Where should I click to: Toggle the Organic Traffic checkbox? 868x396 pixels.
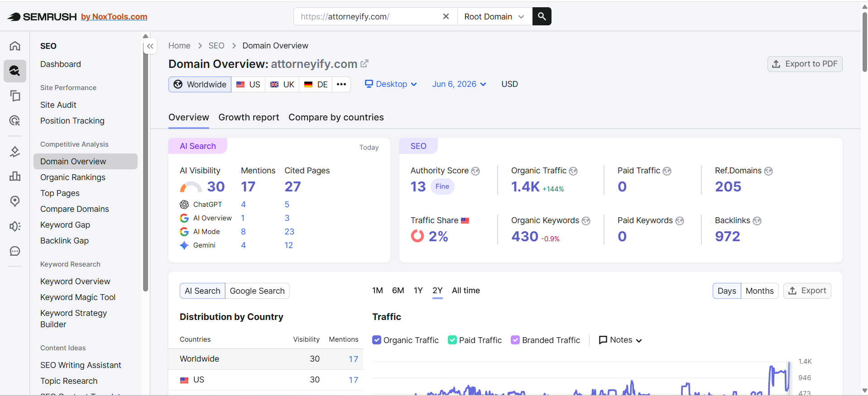click(x=377, y=340)
